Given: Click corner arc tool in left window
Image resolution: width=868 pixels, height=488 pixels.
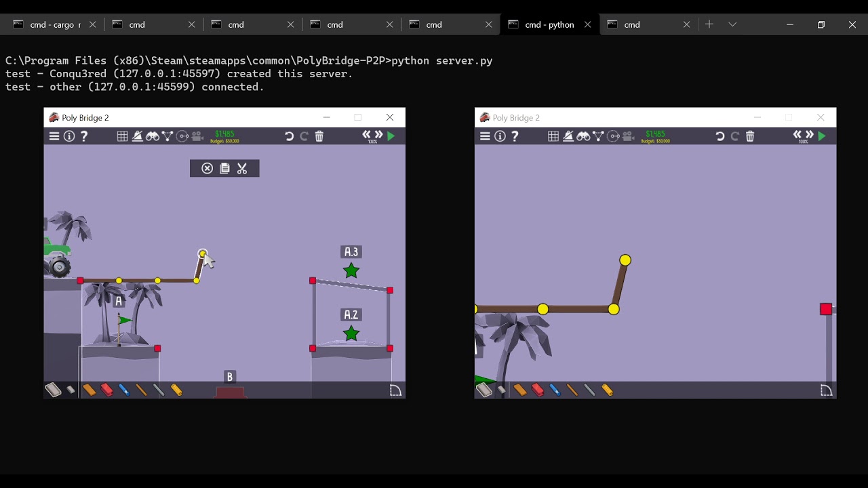Looking at the screenshot, I should pos(395,390).
